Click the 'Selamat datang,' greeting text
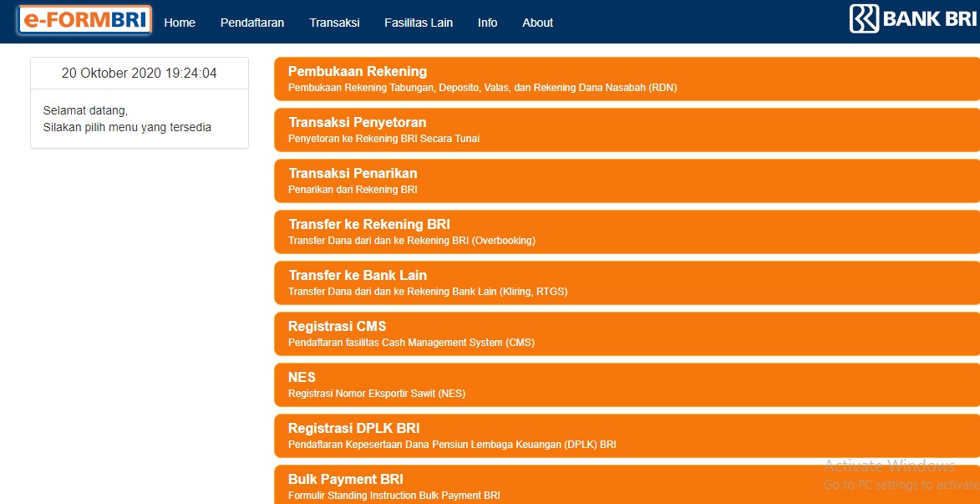 (x=85, y=111)
